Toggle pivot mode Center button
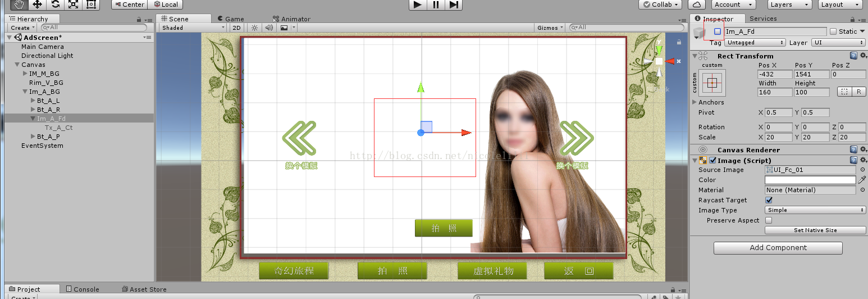868x299 pixels. click(x=129, y=4)
